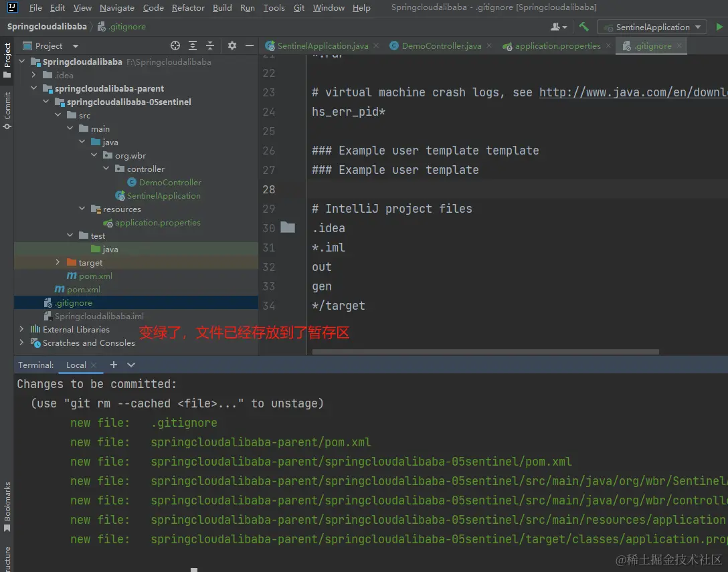Toggle the Commit tool window sidebar button
728x572 pixels.
pos(7,110)
